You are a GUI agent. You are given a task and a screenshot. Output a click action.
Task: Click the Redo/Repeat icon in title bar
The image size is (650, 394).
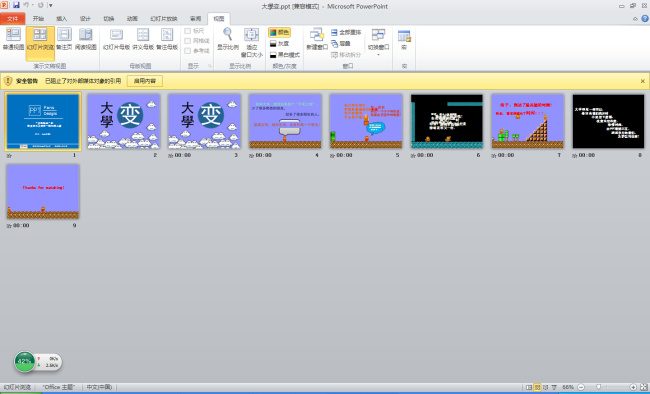[41, 5]
